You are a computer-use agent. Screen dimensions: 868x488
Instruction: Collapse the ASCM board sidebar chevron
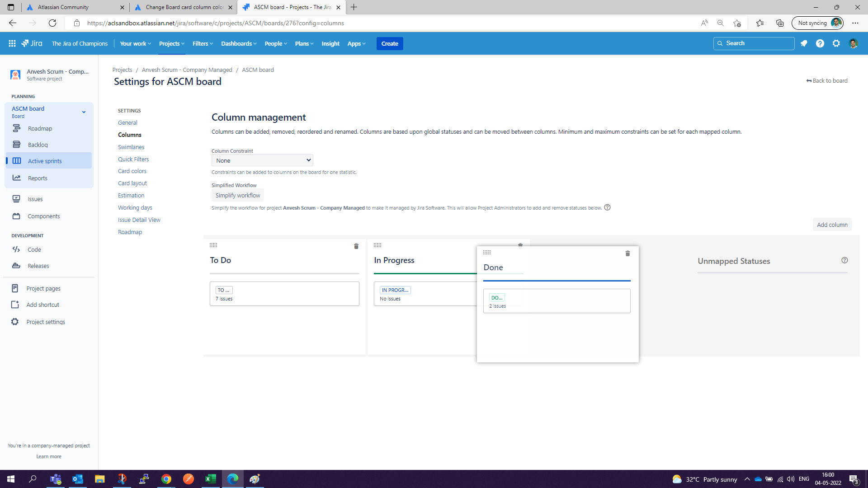point(84,112)
